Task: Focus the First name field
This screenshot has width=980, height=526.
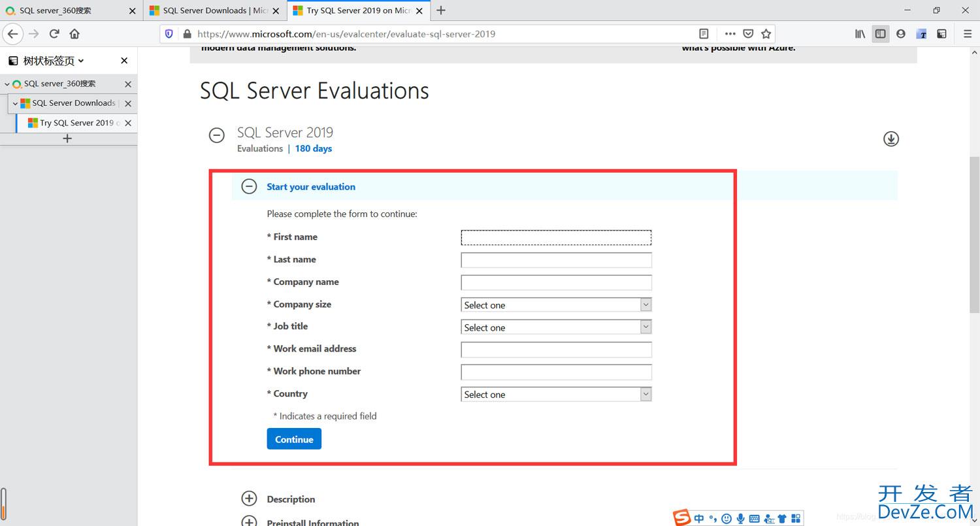Action: tap(557, 237)
